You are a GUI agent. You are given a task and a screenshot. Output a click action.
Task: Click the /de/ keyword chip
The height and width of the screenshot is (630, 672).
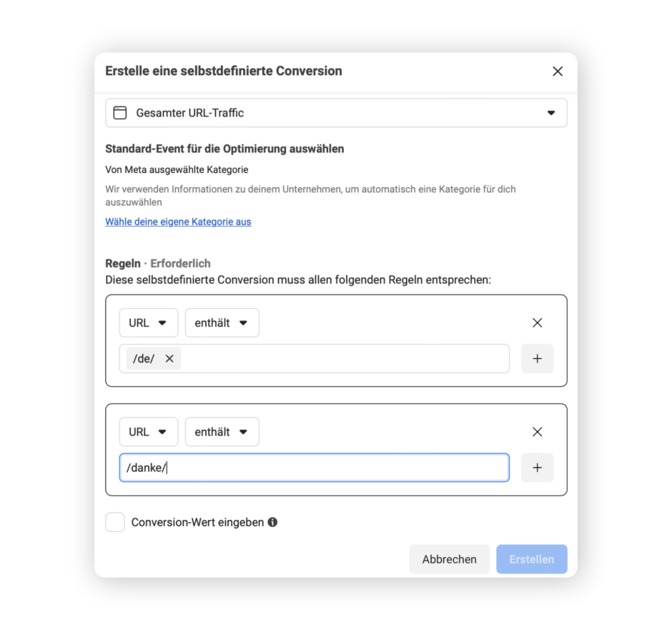click(x=144, y=359)
